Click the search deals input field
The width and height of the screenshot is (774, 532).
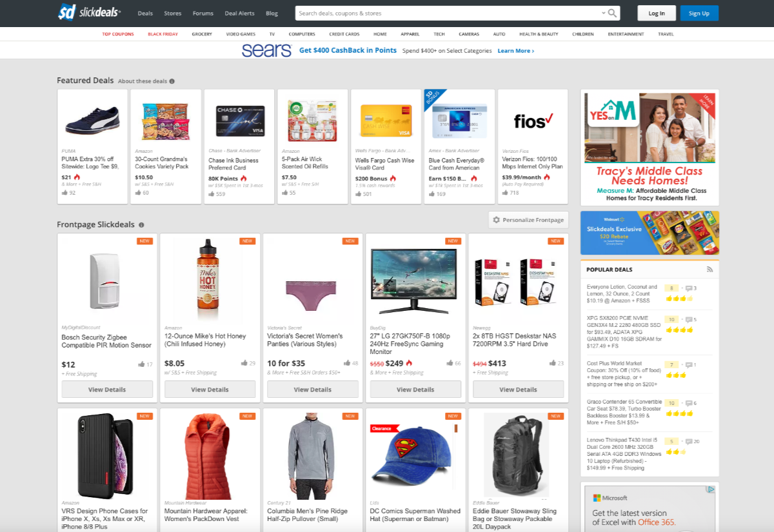(x=445, y=13)
